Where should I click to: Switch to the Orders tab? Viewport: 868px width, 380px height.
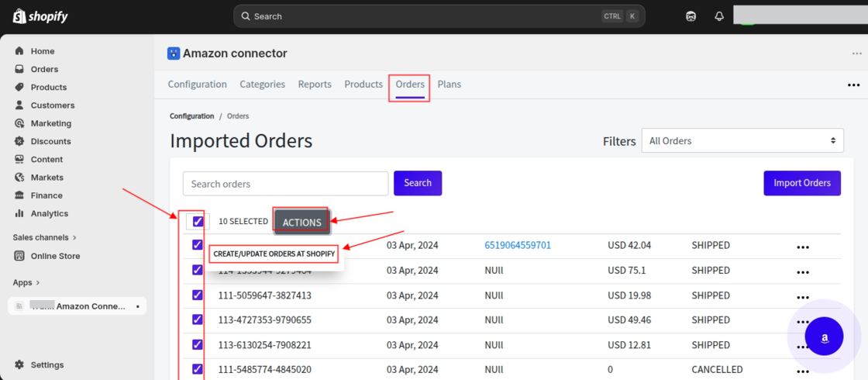tap(410, 85)
